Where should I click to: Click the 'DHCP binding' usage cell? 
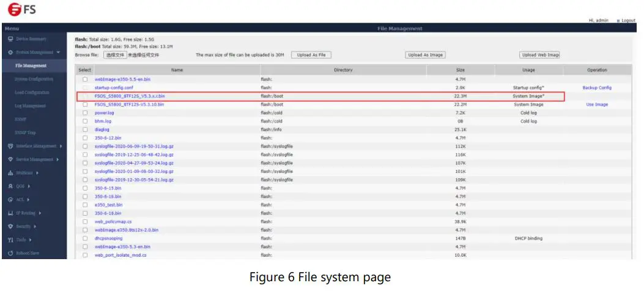[528, 238]
